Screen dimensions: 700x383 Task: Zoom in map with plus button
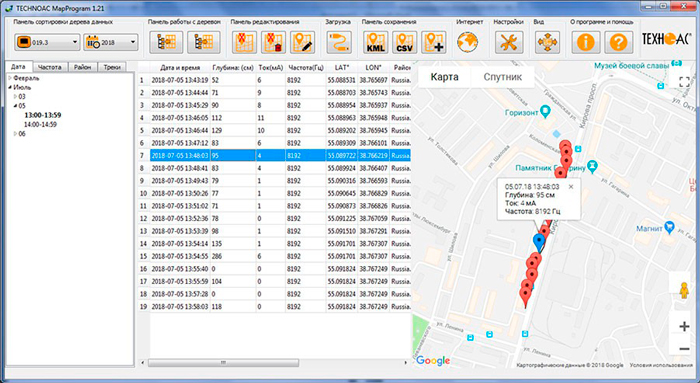[684, 326]
